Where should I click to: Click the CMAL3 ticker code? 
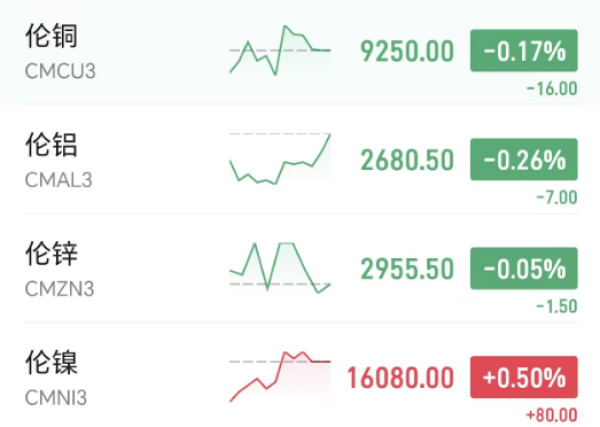click(58, 181)
